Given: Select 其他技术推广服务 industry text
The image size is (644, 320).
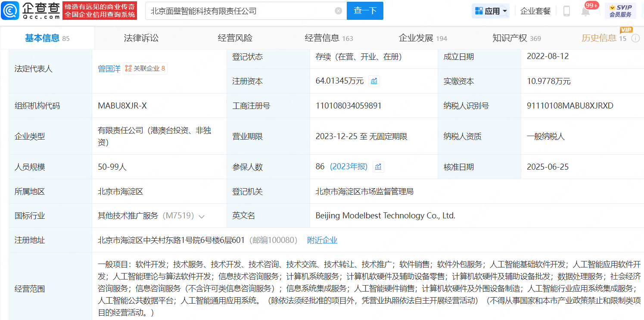Looking at the screenshot, I should tap(128, 216).
